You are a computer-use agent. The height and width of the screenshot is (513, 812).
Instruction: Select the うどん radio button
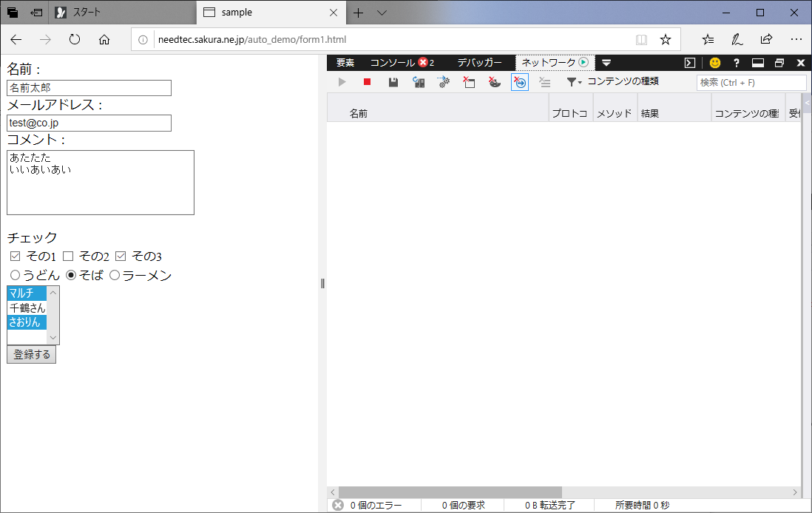15,275
